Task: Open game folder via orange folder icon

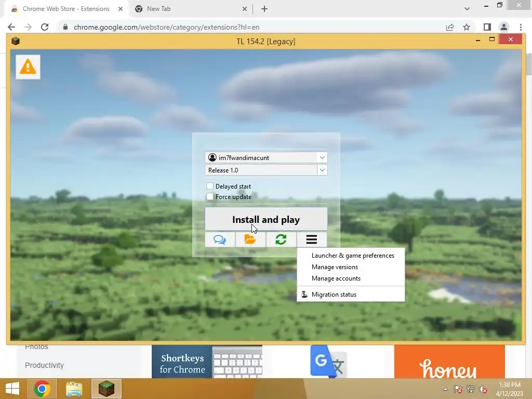Action: pos(250,240)
